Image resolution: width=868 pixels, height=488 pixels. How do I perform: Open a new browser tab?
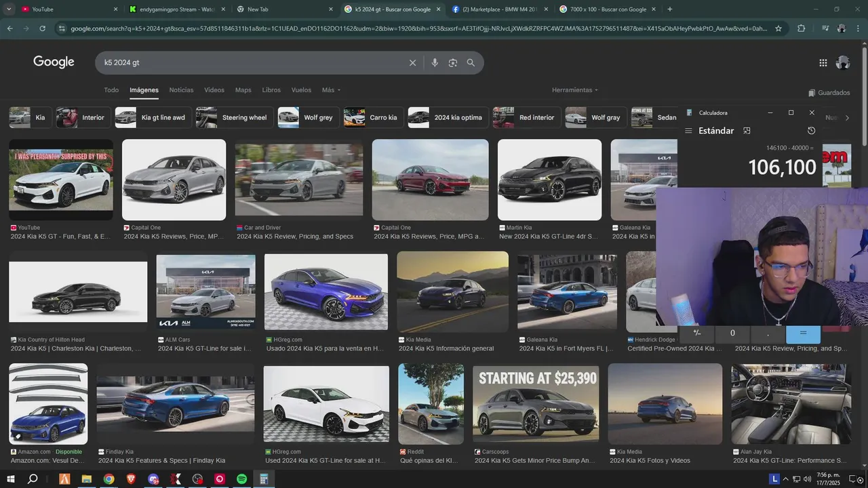[x=670, y=9]
